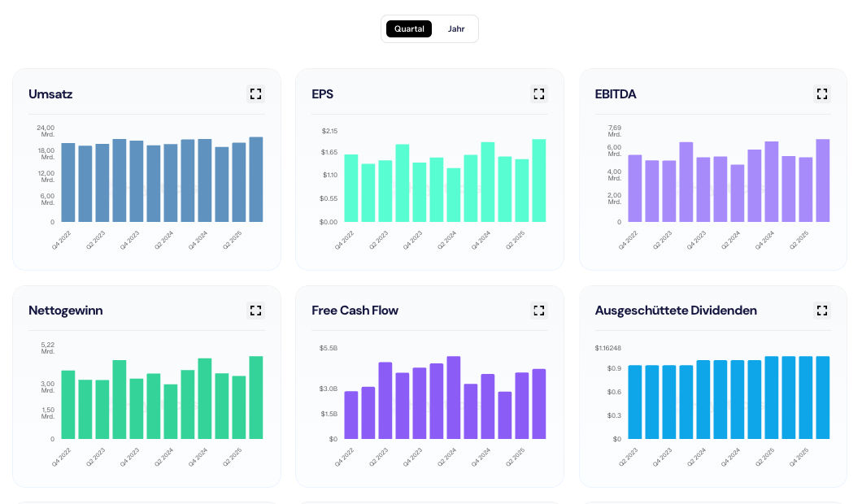Select the leftmost bar in EBITDA chart

(x=635, y=189)
